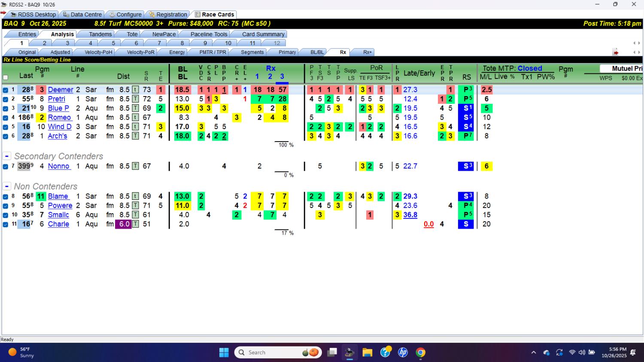Collapse Non Contenders group
The width and height of the screenshot is (644, 362).
(7, 186)
